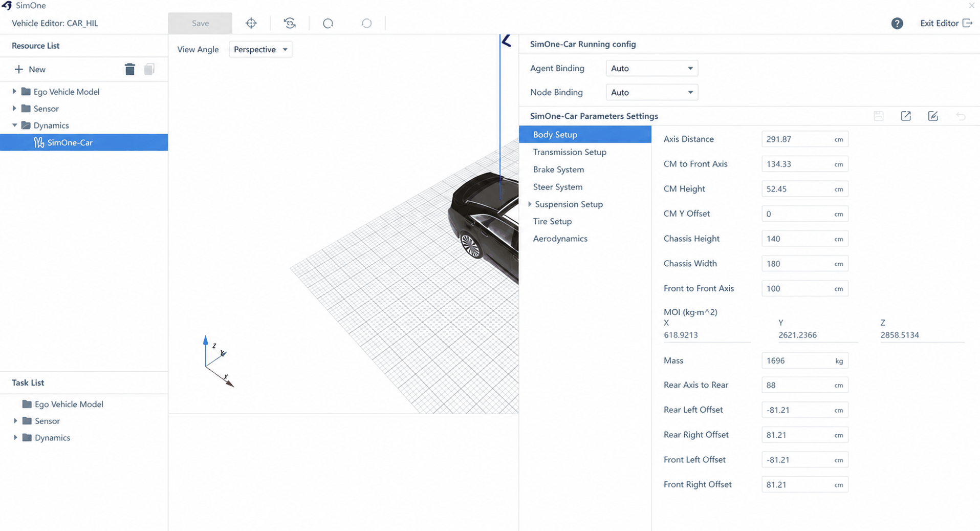Click the crosshair focus icon in the toolbar
Viewport: 980px width, 531px height.
coord(251,23)
